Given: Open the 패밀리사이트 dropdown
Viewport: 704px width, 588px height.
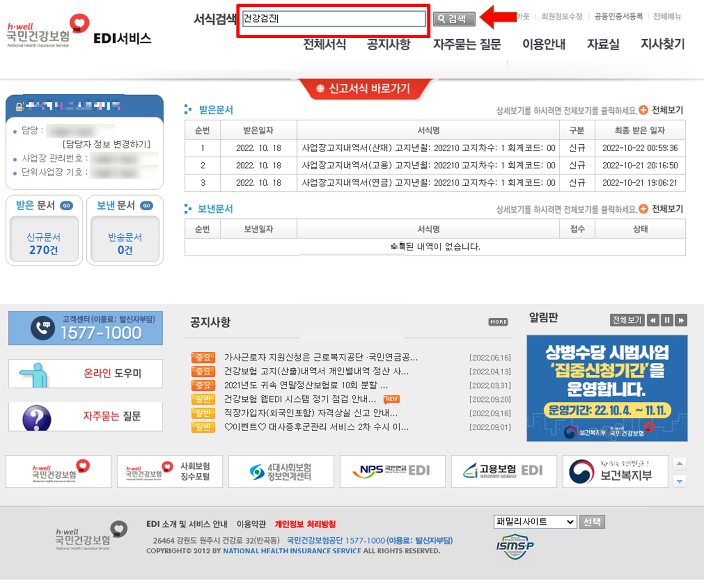Looking at the screenshot, I should tap(535, 522).
